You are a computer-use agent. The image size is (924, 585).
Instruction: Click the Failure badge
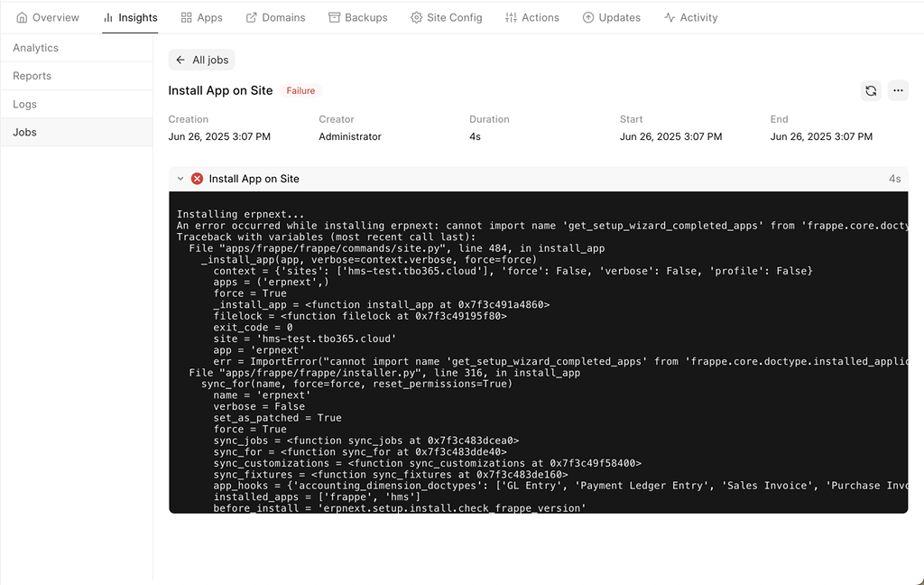click(x=300, y=90)
